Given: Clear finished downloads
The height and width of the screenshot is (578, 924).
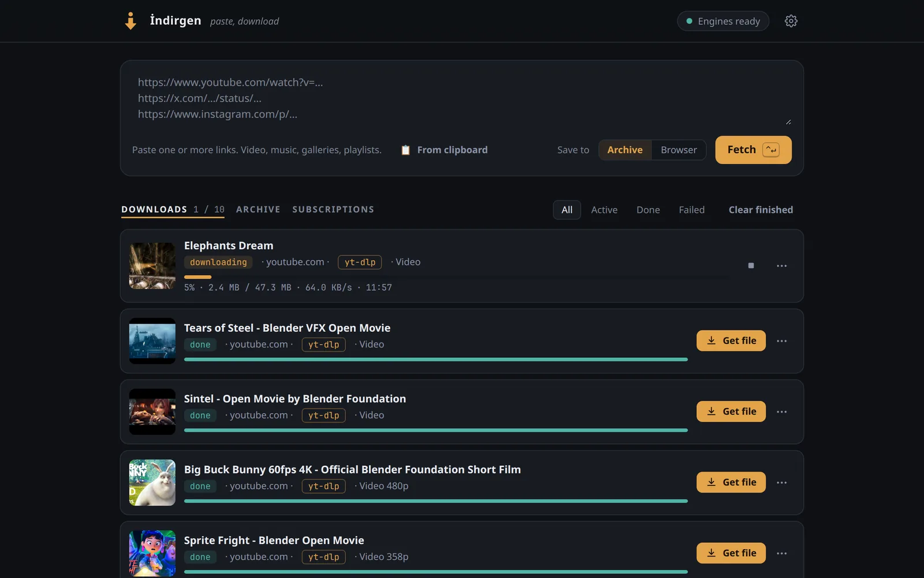Looking at the screenshot, I should tap(761, 210).
